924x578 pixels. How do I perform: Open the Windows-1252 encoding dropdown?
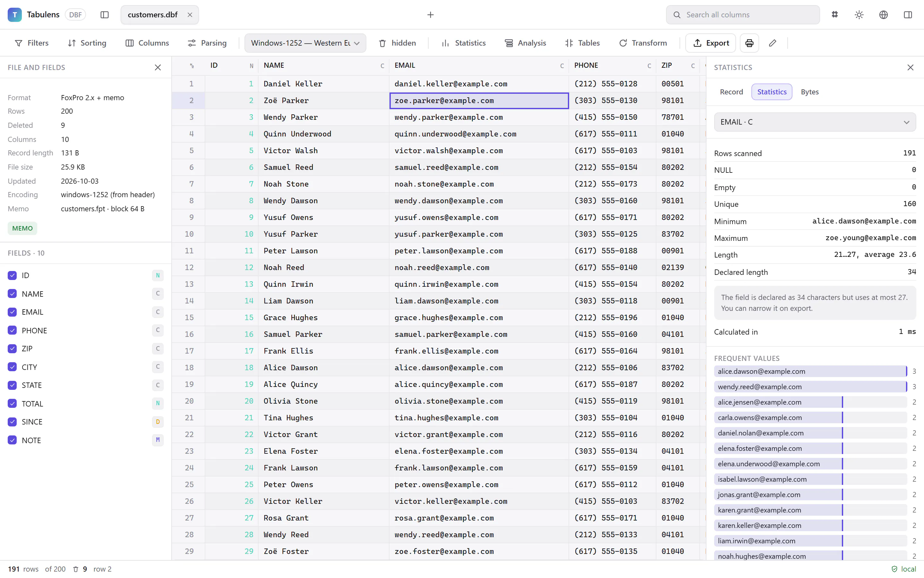point(305,43)
